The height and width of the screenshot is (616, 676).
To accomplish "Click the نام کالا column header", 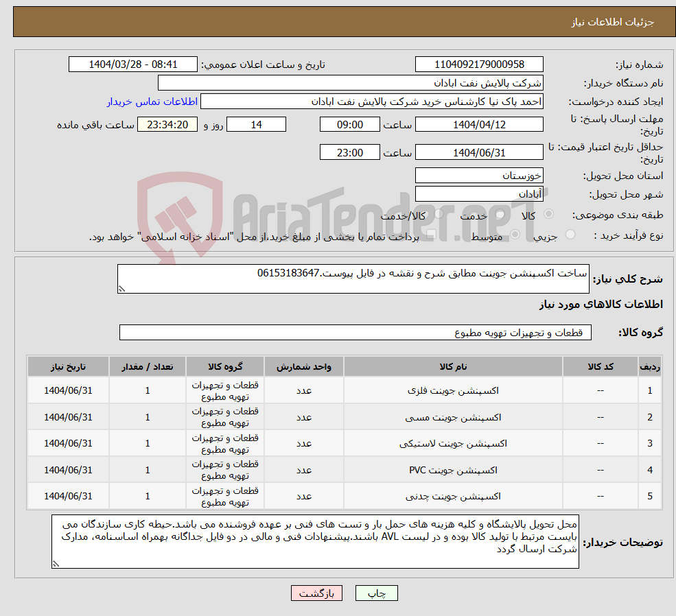I will [x=453, y=366].
